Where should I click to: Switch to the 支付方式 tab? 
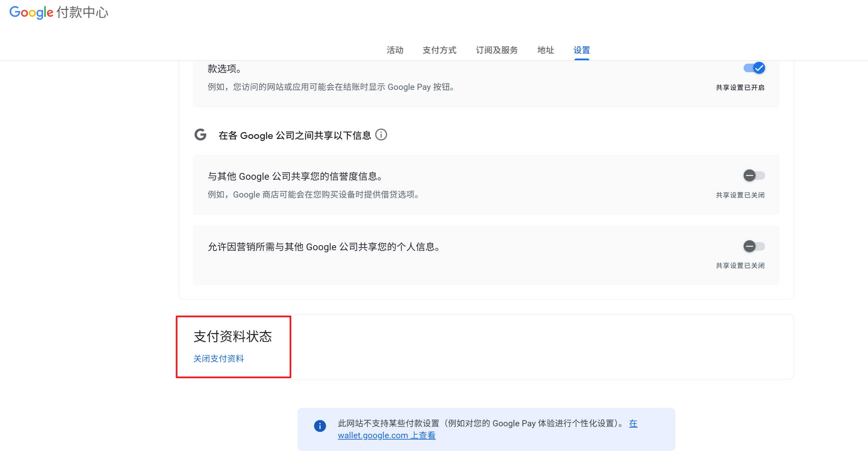(440, 50)
